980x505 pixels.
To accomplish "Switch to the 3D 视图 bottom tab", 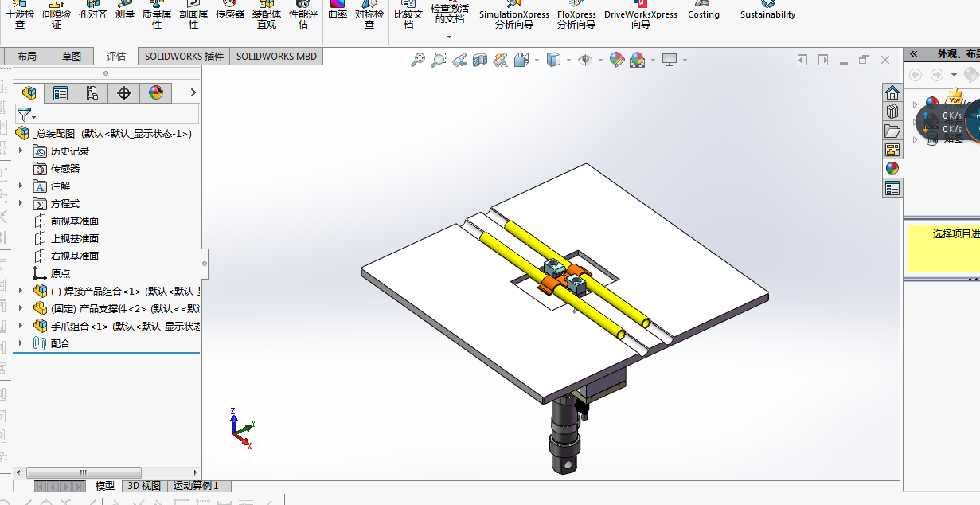I will point(145,486).
